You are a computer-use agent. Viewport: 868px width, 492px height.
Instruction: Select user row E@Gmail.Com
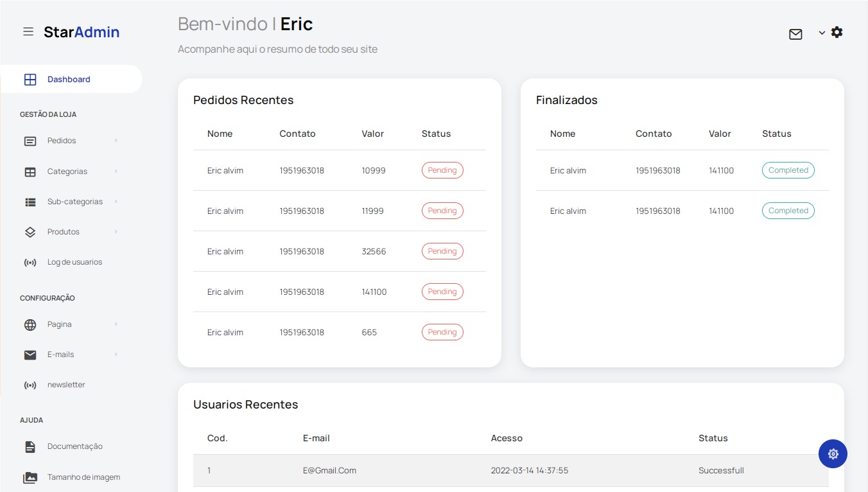coord(511,470)
